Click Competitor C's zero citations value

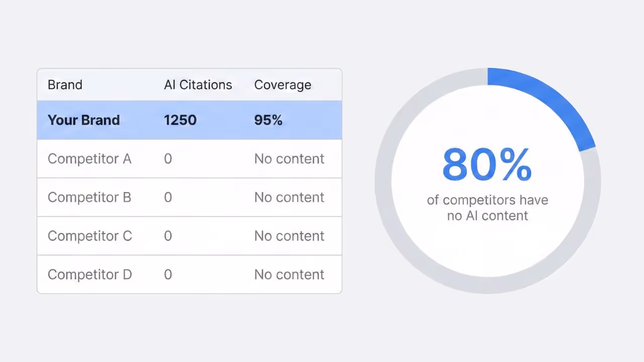[168, 236]
